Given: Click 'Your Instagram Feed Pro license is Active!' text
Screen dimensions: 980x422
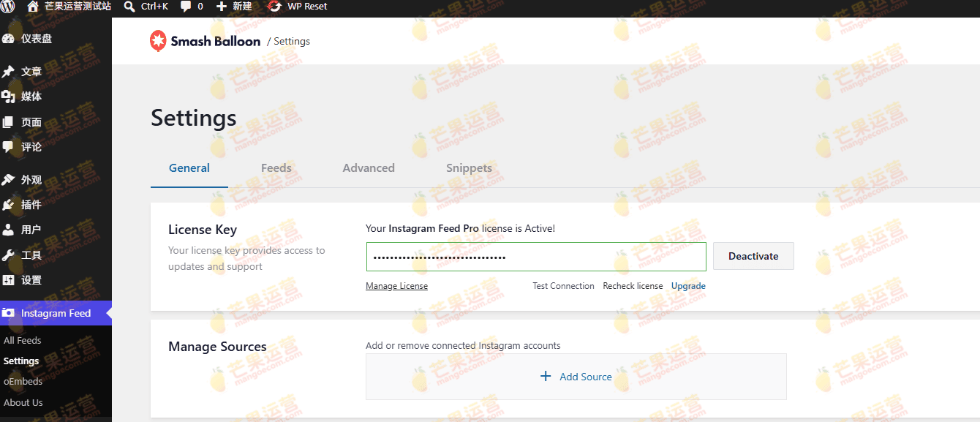Looking at the screenshot, I should [x=460, y=228].
